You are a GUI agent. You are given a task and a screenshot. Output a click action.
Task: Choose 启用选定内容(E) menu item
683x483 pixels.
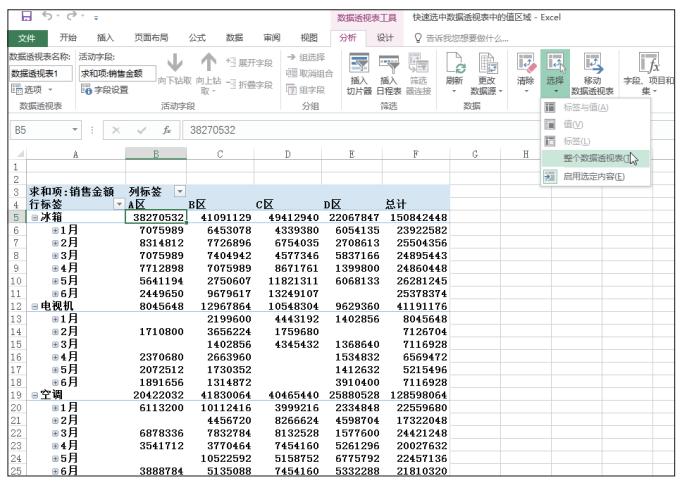595,176
